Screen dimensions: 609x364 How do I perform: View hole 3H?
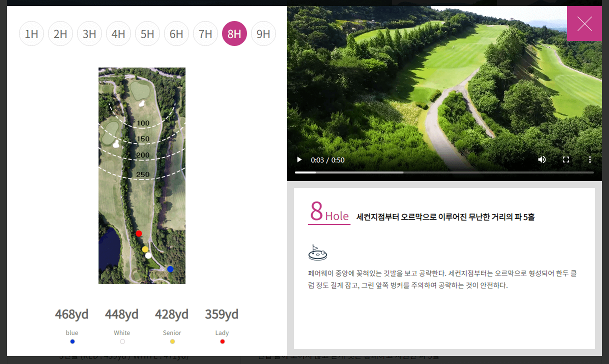[x=89, y=33]
